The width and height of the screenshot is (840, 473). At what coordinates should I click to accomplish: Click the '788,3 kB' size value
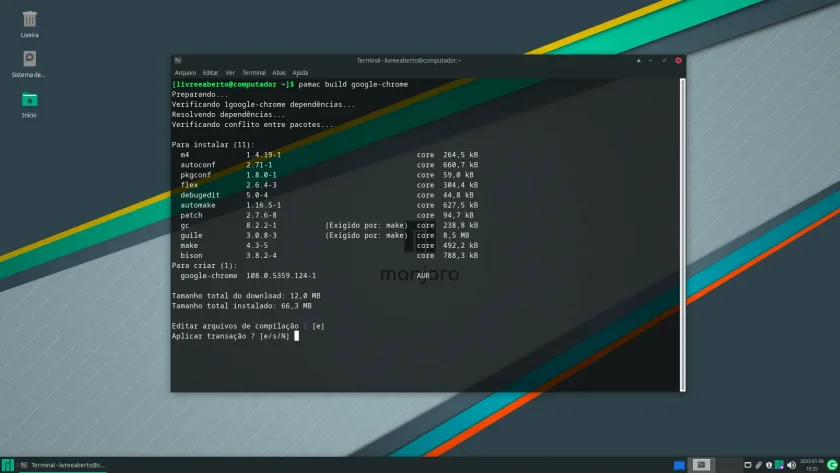[x=461, y=256]
